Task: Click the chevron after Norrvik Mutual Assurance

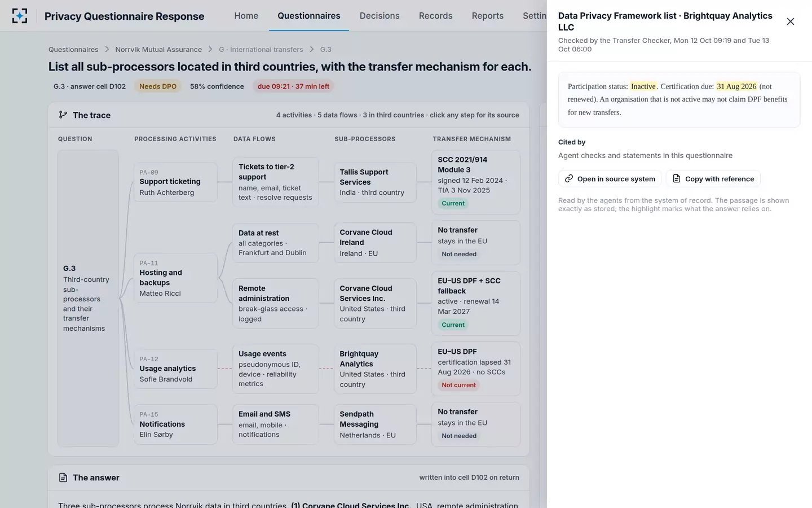Action: pyautogui.click(x=210, y=49)
